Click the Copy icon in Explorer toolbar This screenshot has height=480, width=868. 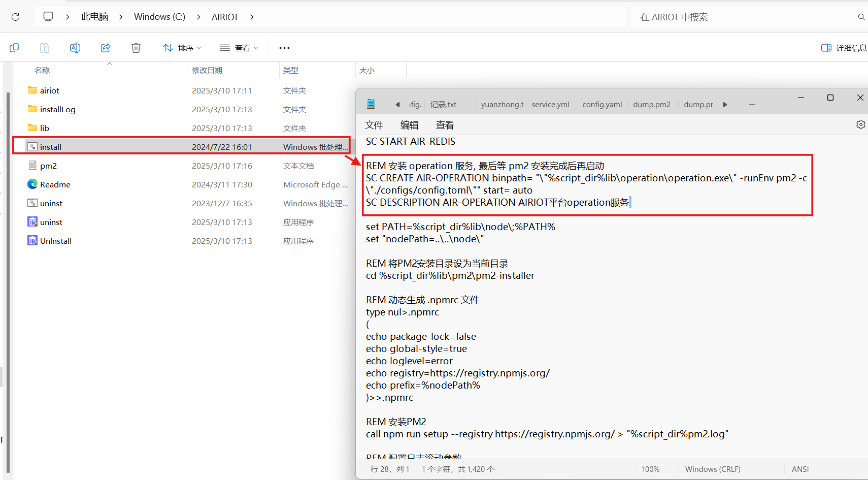pyautogui.click(x=14, y=47)
